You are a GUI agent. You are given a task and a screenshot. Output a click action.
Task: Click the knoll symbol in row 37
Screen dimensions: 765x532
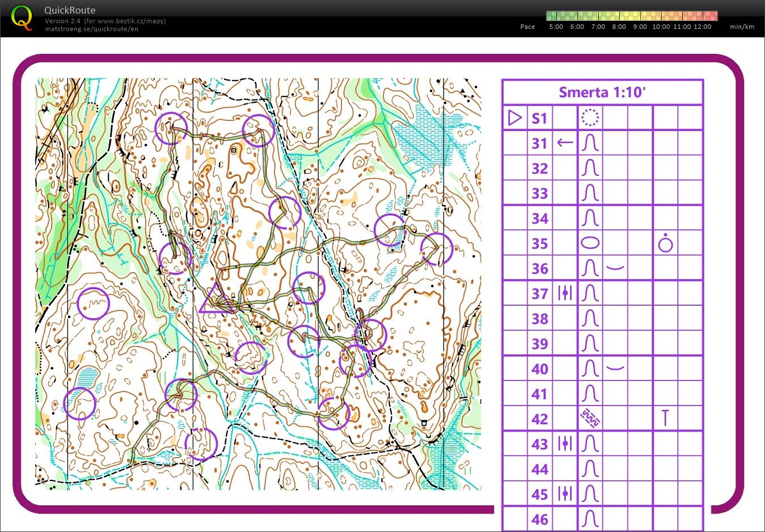pyautogui.click(x=590, y=293)
